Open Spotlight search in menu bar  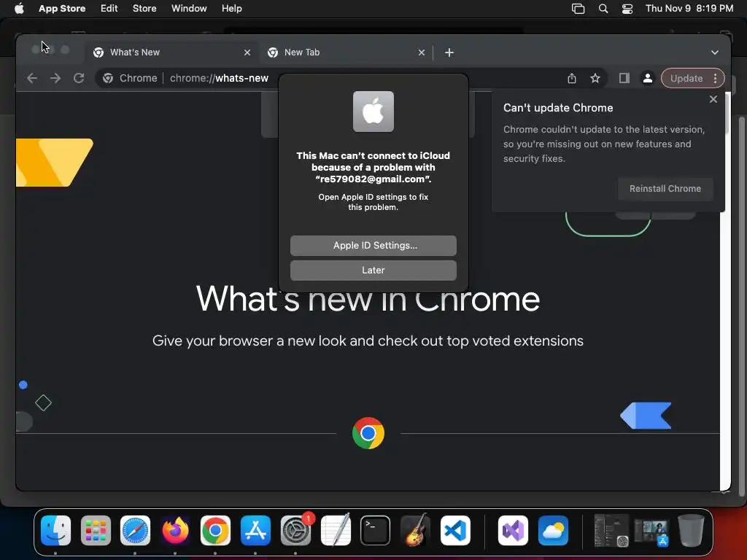click(x=603, y=9)
